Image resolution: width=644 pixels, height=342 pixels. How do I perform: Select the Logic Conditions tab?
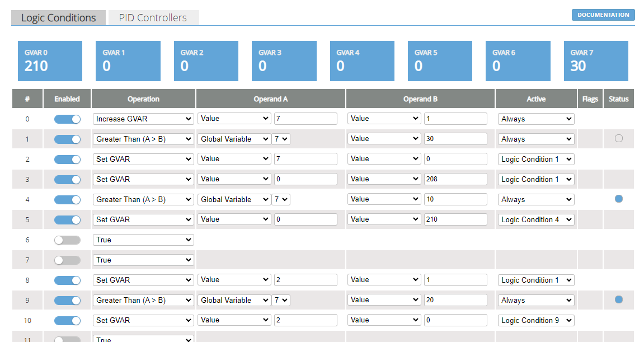pos(58,17)
